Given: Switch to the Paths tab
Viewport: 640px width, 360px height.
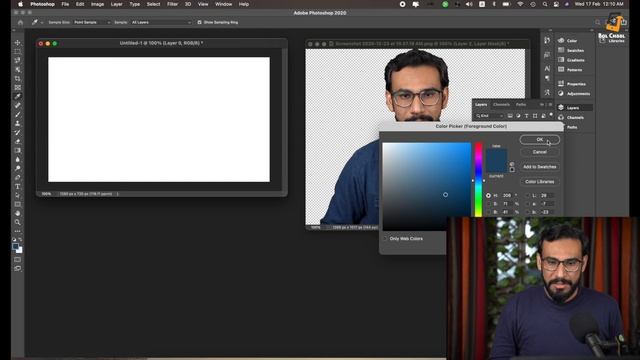Looking at the screenshot, I should pos(521,104).
